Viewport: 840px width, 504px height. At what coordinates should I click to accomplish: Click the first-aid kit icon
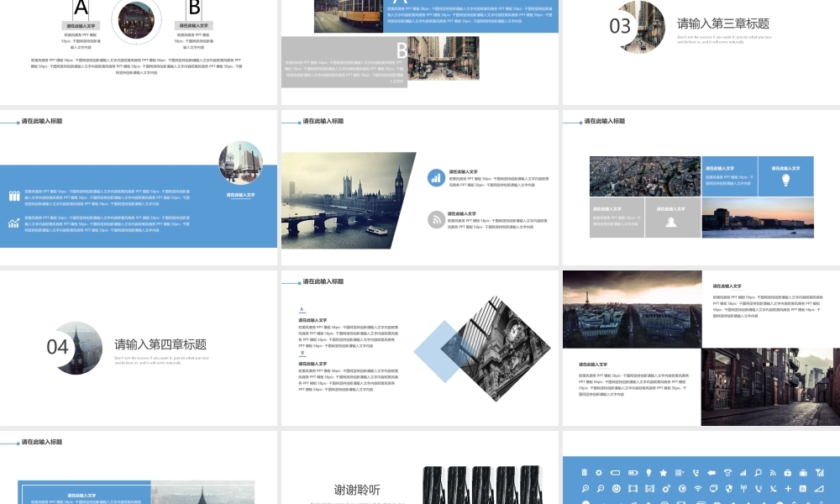point(788,472)
